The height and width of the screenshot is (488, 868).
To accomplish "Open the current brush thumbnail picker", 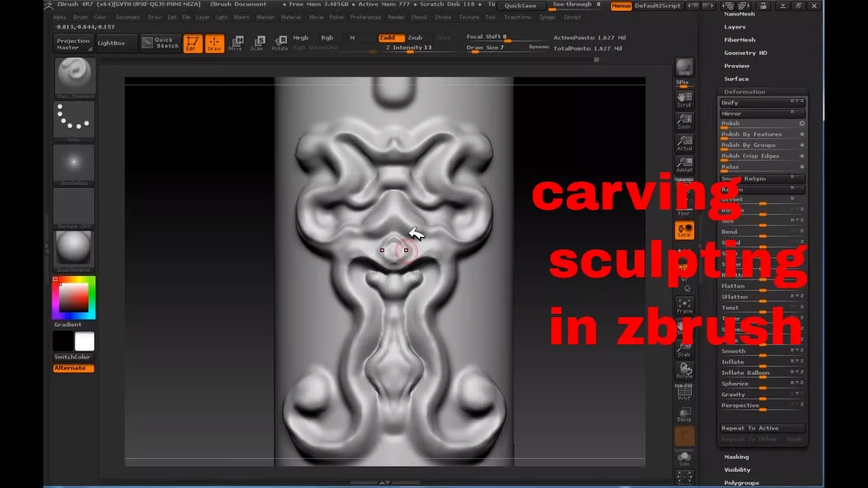I will 75,78.
